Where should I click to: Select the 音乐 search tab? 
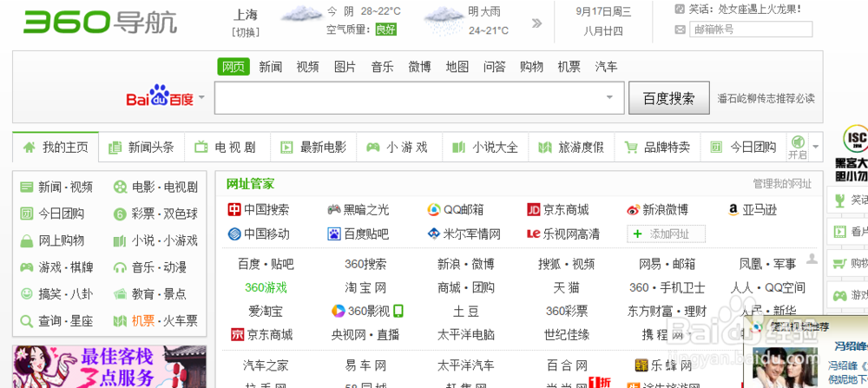coord(382,67)
